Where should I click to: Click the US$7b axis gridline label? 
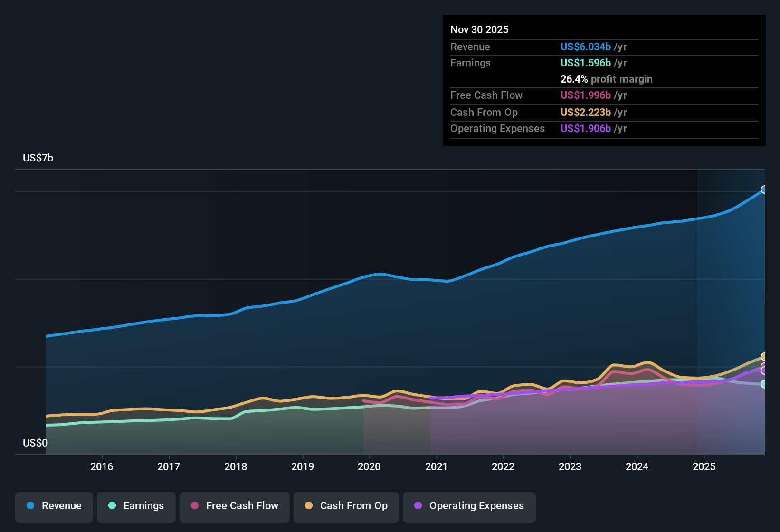pyautogui.click(x=38, y=158)
